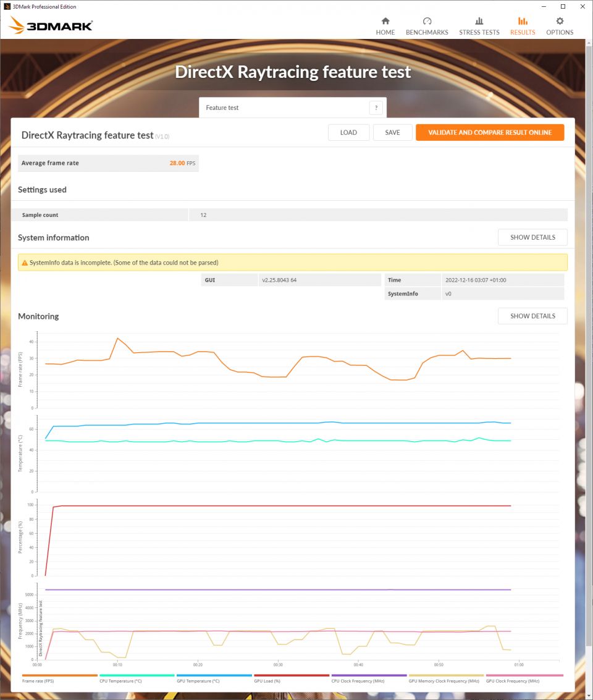Viewport: 593px width, 700px height.
Task: Click the DirectX Raytracing feature test panel title
Action: (88, 135)
